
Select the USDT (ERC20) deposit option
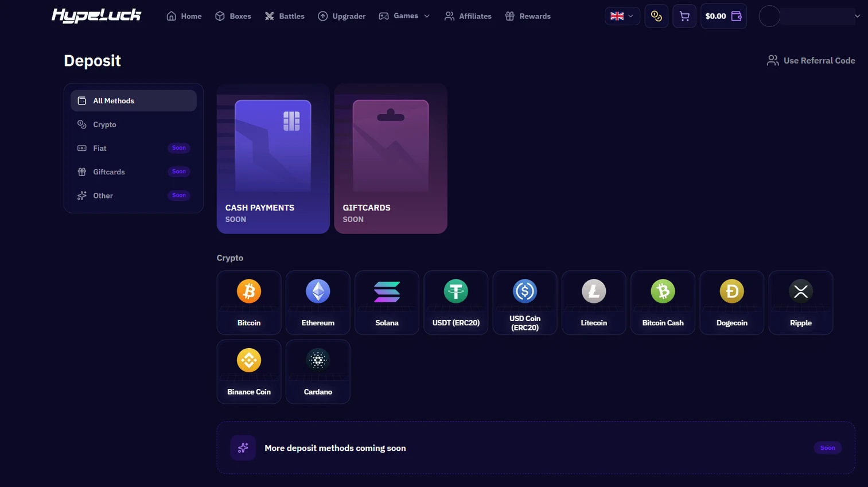tap(456, 303)
